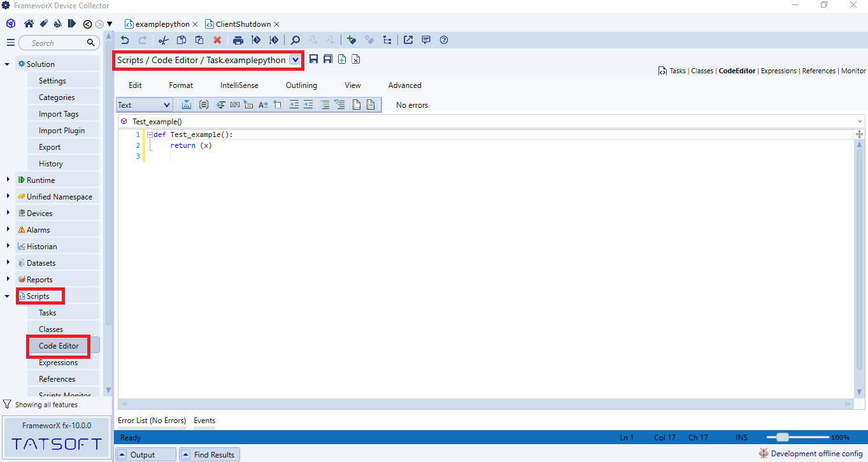Click the Home icon in top bar
Viewport: 868px width, 462px height.
(x=29, y=24)
